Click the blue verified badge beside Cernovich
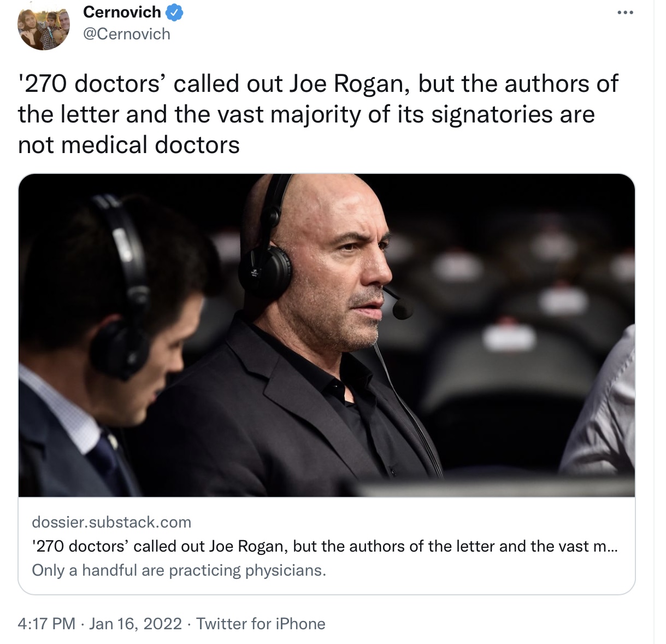 tap(174, 12)
